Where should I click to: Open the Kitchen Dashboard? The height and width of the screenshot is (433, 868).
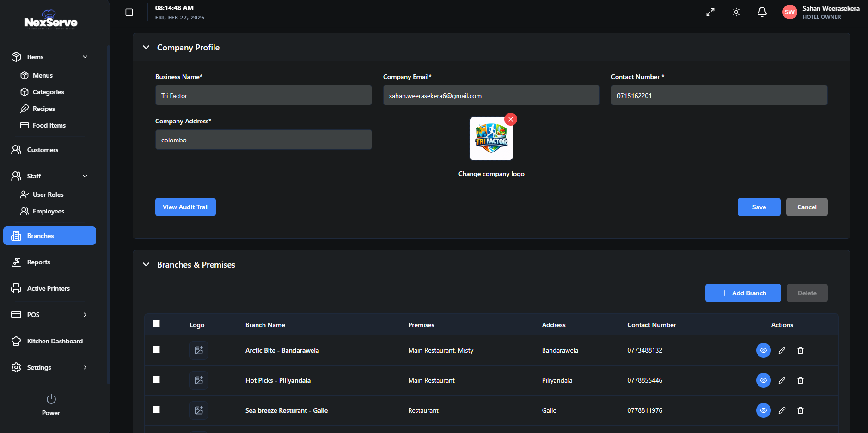click(x=55, y=341)
